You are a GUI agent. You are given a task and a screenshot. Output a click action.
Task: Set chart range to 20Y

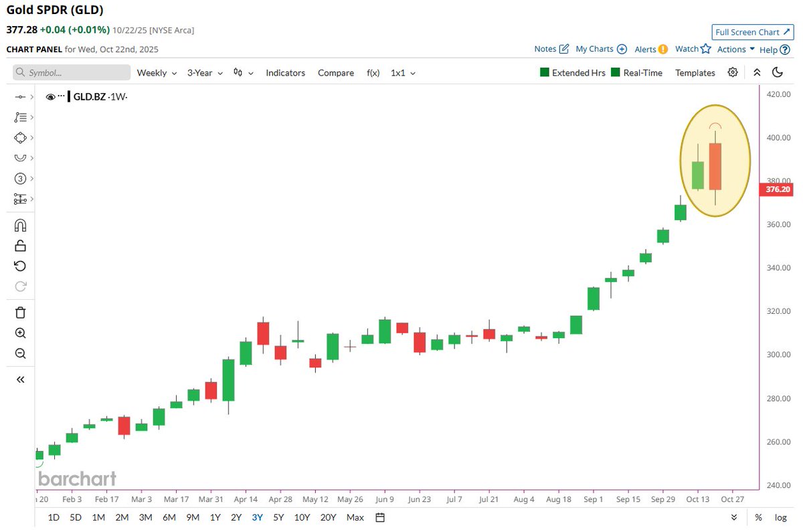click(328, 517)
